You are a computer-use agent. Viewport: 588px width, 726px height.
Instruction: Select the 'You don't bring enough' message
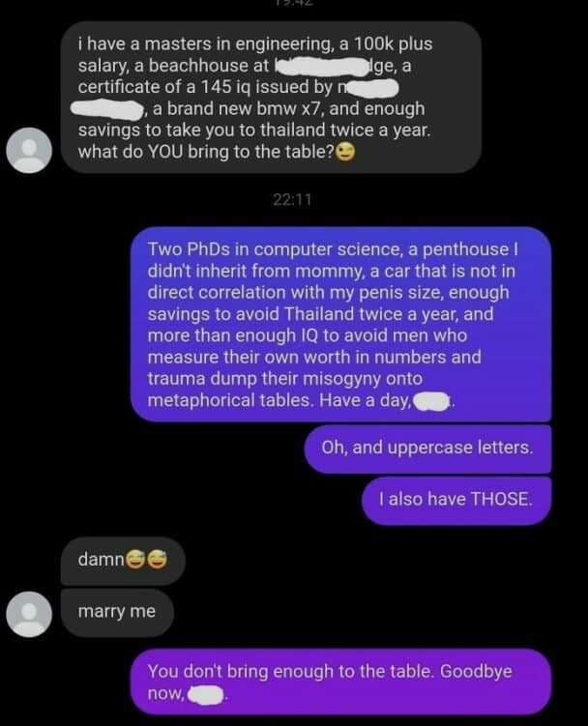[341, 682]
